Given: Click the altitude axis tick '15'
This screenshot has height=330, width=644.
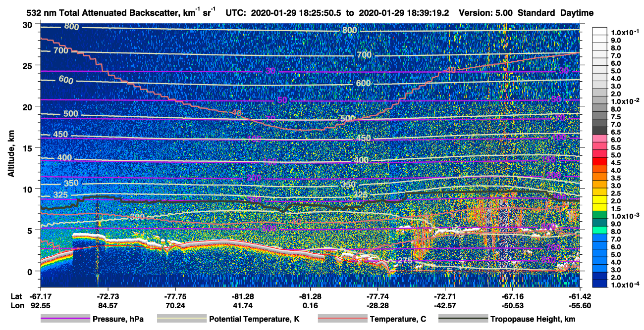Looking at the screenshot, I should pos(29,147).
